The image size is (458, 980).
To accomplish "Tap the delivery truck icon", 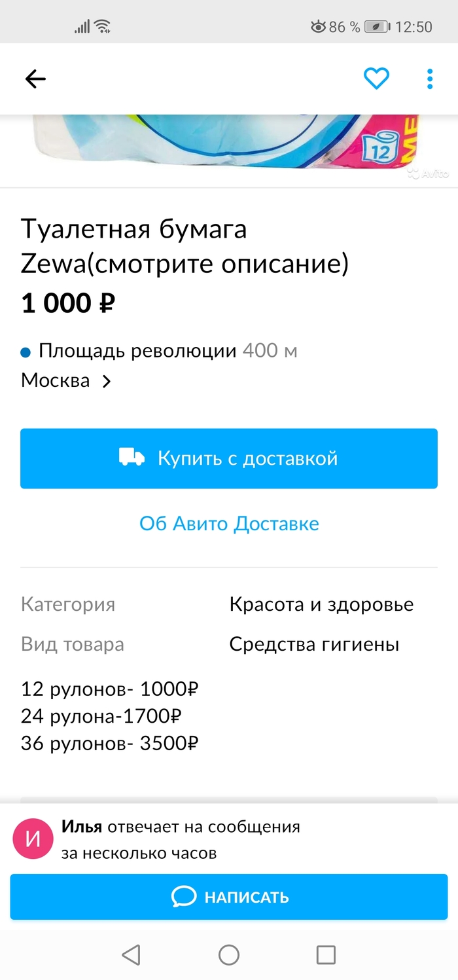I will coord(132,458).
